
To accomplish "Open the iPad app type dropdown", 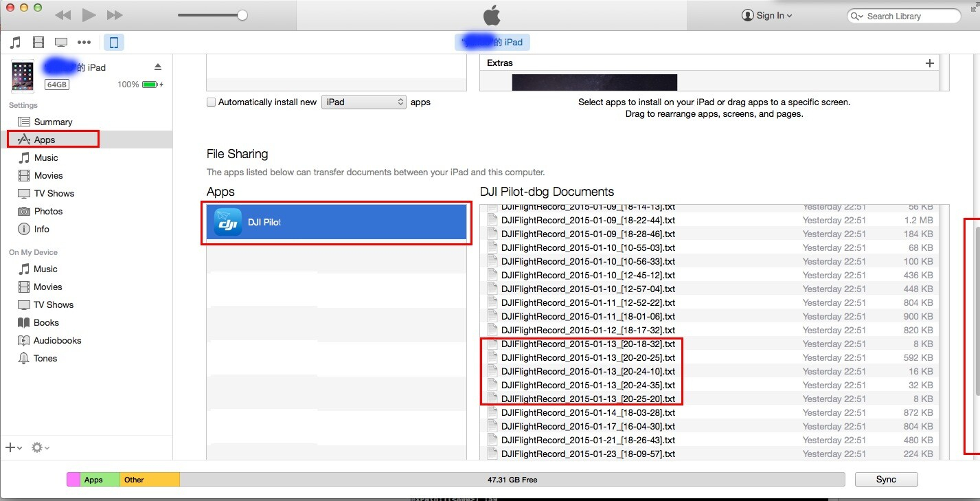I will [364, 102].
